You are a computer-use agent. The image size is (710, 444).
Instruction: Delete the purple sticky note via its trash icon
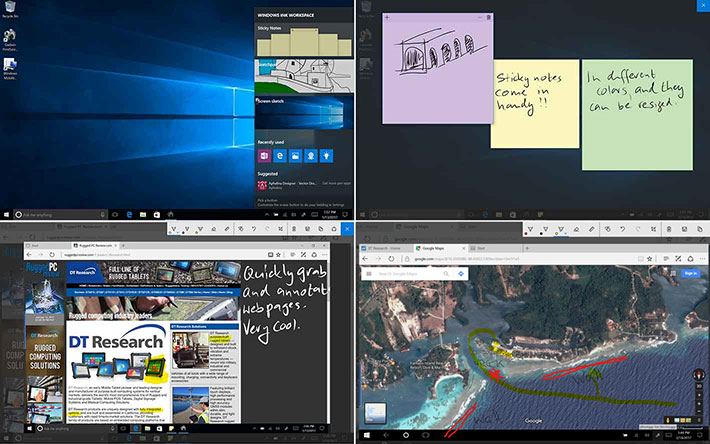click(x=489, y=18)
